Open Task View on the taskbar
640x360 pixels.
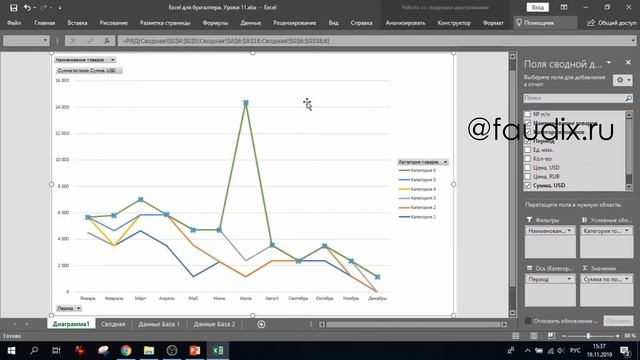[56, 351]
